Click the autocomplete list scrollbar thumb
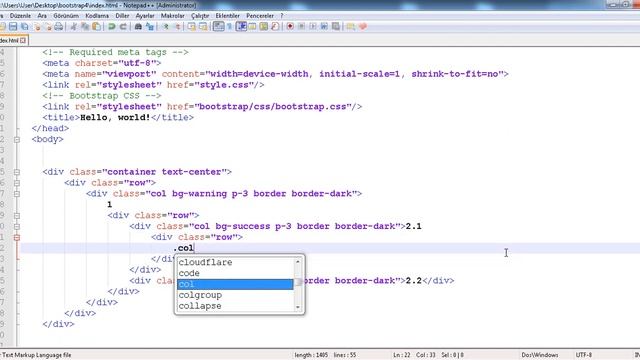This screenshot has height=360, width=640. [299, 282]
